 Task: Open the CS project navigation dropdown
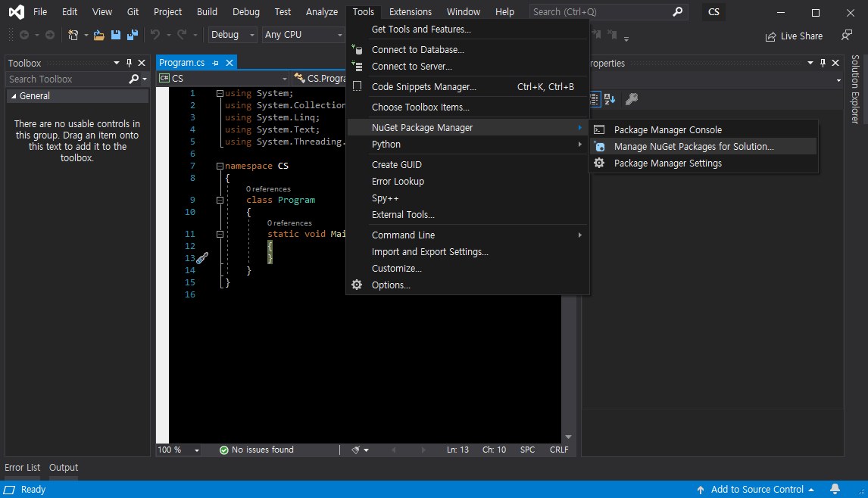pyautogui.click(x=223, y=79)
